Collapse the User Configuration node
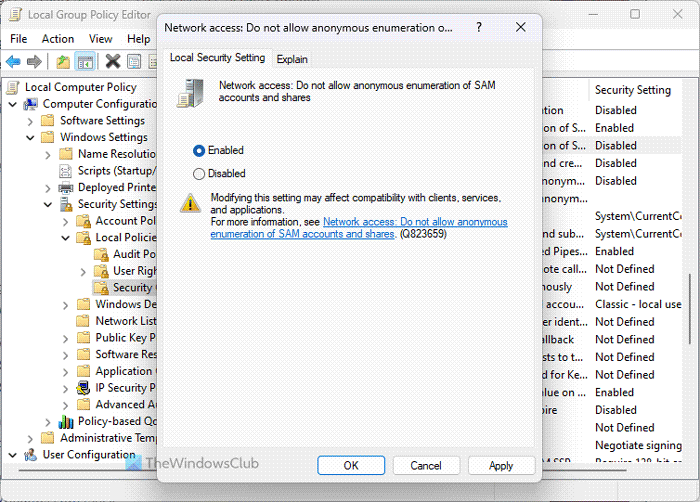This screenshot has width=700, height=502. pos(13,456)
